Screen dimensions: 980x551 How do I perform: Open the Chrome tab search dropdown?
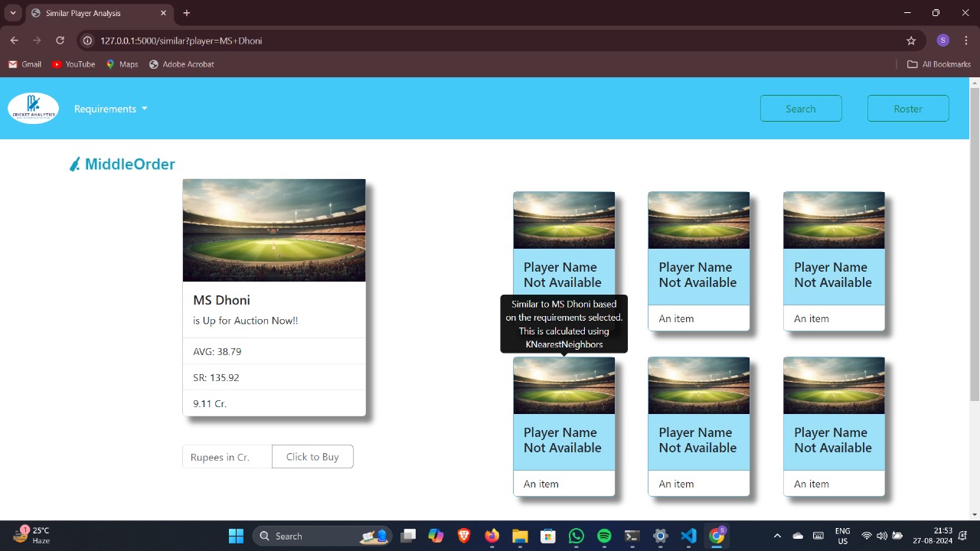(13, 13)
